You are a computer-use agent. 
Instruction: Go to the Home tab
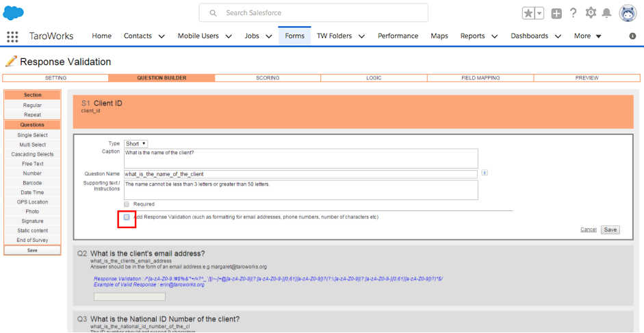click(x=101, y=36)
